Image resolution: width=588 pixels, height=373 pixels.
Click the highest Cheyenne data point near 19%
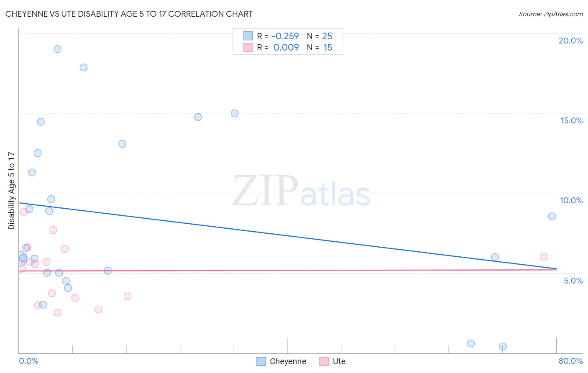[58, 49]
